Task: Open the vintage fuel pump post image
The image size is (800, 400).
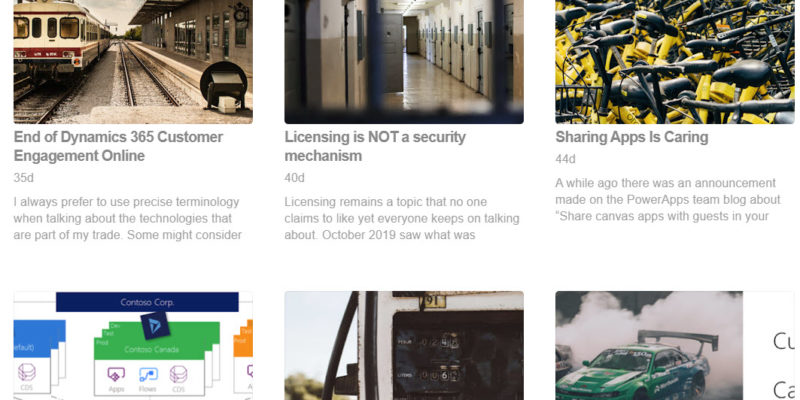Action: pyautogui.click(x=404, y=345)
